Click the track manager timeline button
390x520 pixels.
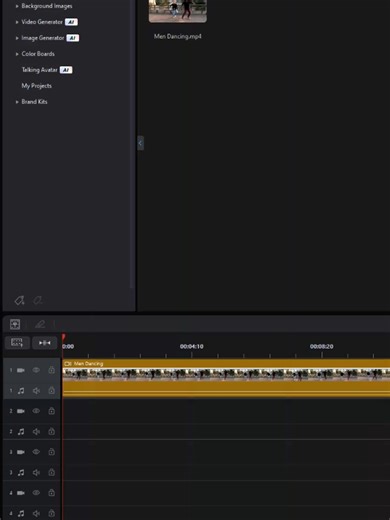[x=17, y=343]
